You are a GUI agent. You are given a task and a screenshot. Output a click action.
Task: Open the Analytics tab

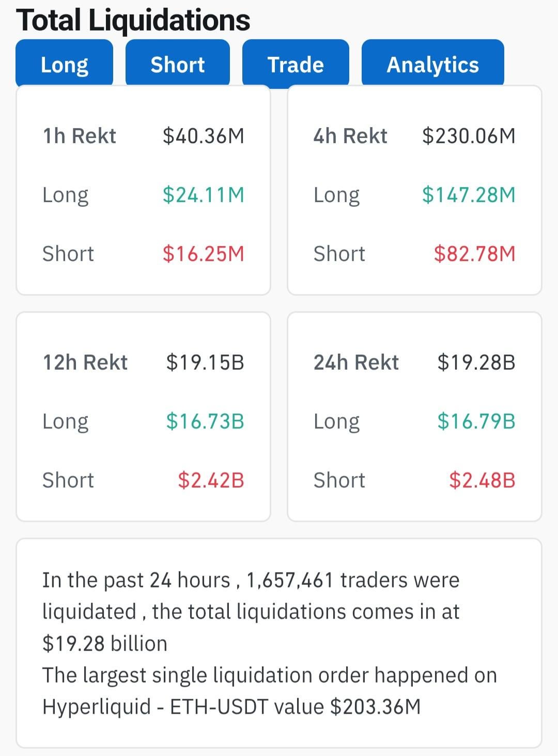tap(432, 65)
